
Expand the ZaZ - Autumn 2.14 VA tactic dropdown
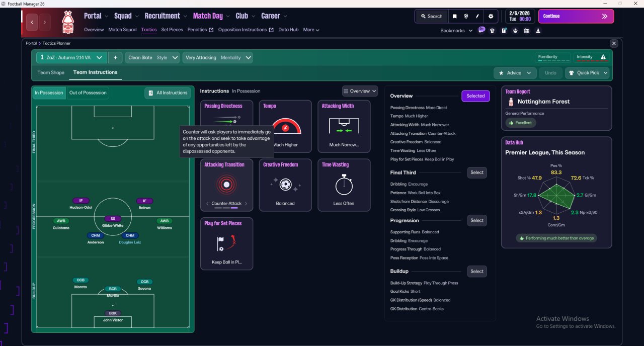[x=72, y=58]
